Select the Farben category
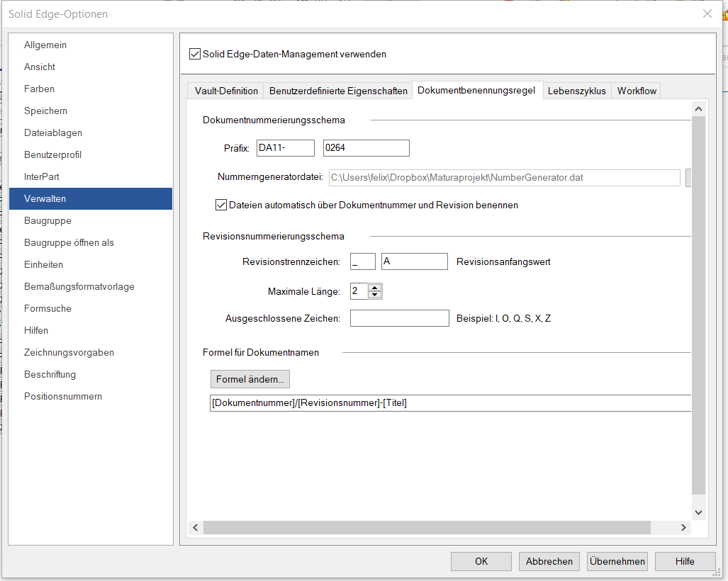The height and width of the screenshot is (581, 728). pyautogui.click(x=91, y=89)
